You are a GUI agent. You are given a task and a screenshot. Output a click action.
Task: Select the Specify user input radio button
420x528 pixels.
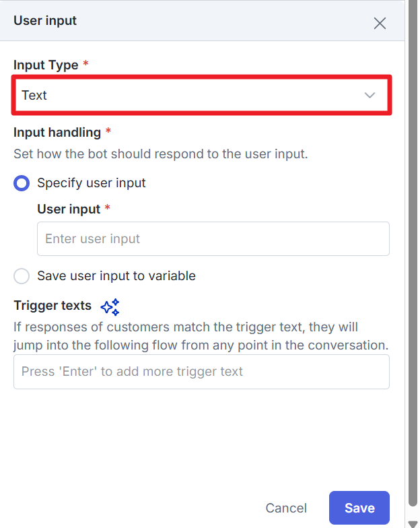[x=22, y=183]
